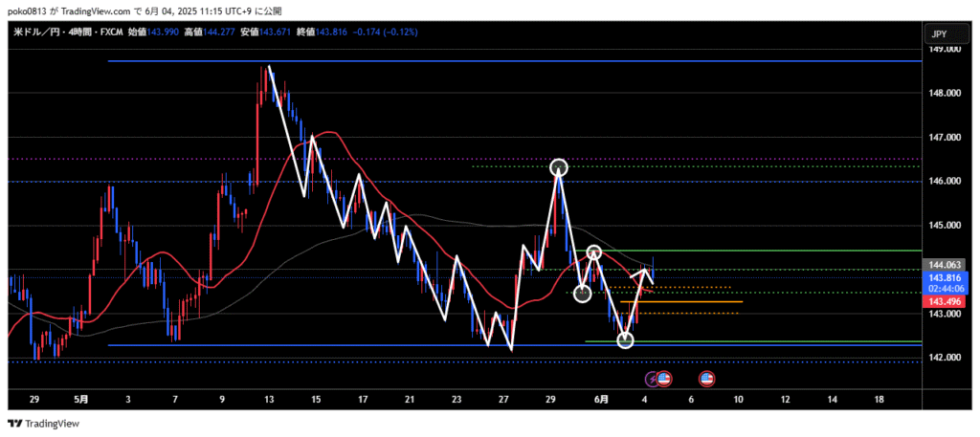Viewport: 980px width, 437px height.
Task: Select the white circle marker near 143.5
Action: coord(582,294)
